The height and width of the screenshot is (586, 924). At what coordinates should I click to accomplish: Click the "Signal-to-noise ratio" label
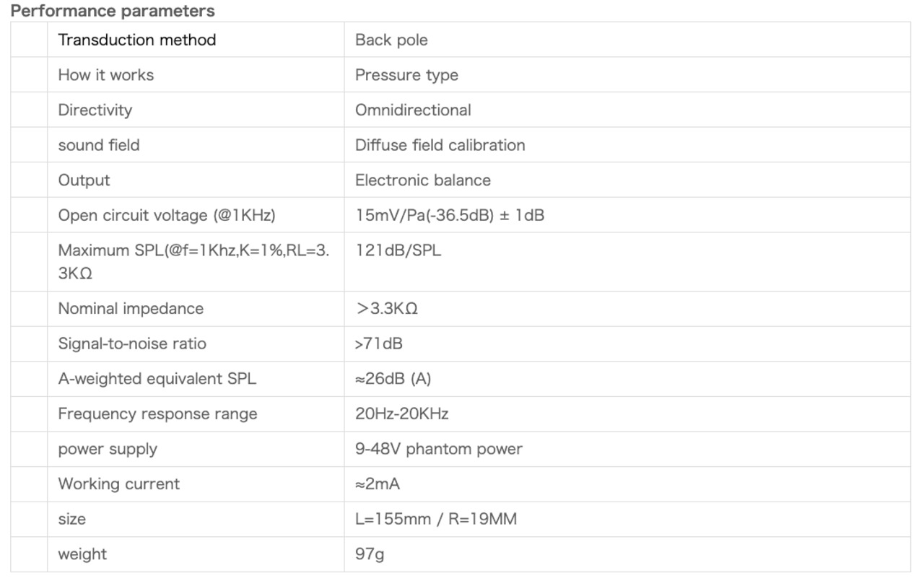(132, 344)
